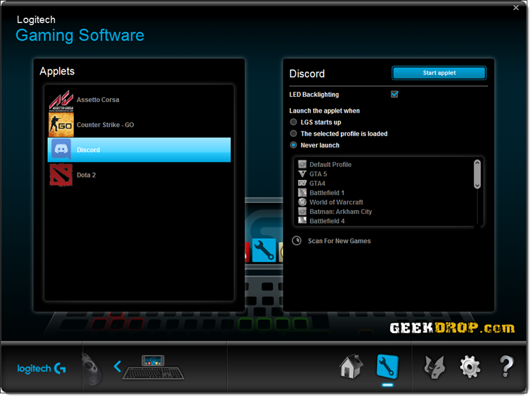Click the GTA 5 profile icon

coord(302,174)
